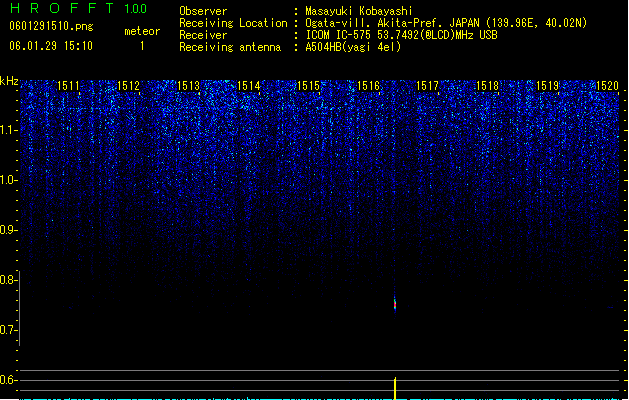The width and height of the screenshot is (629, 400).
Task: Click the 1511 time marker label
Action: [68, 85]
